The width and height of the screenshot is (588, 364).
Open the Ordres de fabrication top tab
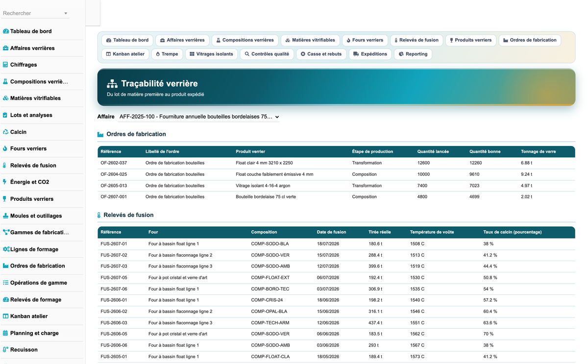tap(530, 40)
